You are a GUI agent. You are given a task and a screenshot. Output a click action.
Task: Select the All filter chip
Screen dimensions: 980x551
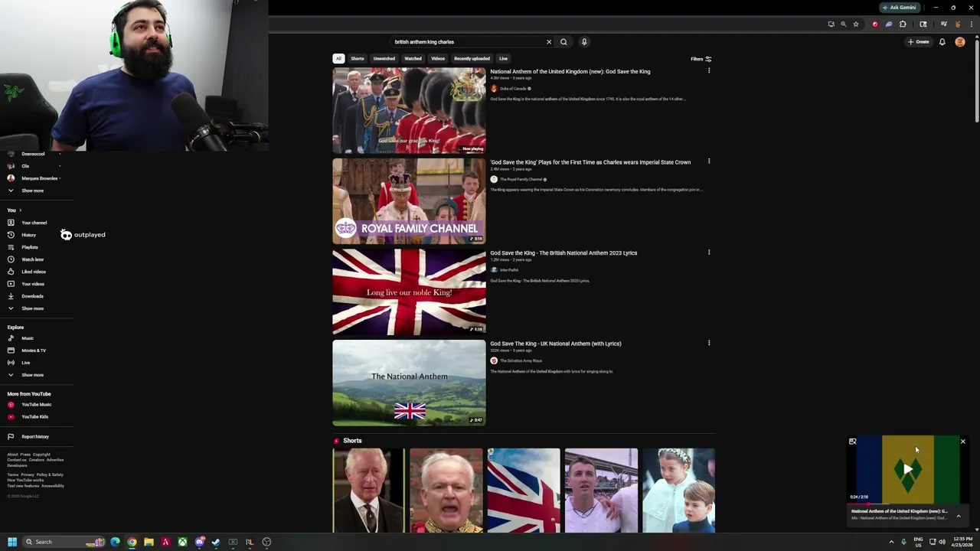tap(338, 58)
